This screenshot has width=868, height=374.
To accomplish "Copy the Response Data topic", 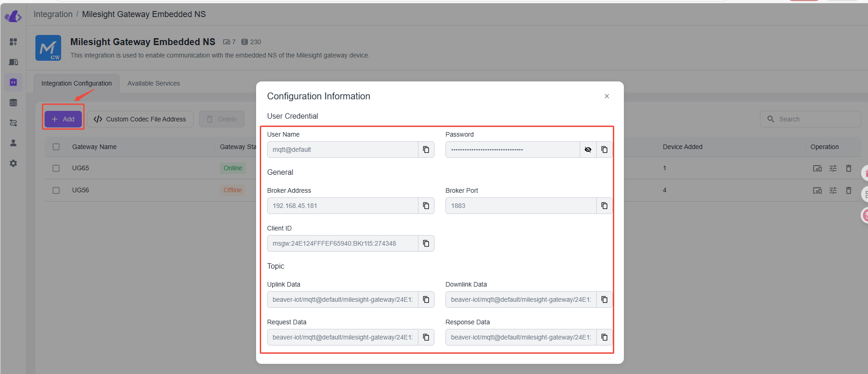I will coord(605,337).
